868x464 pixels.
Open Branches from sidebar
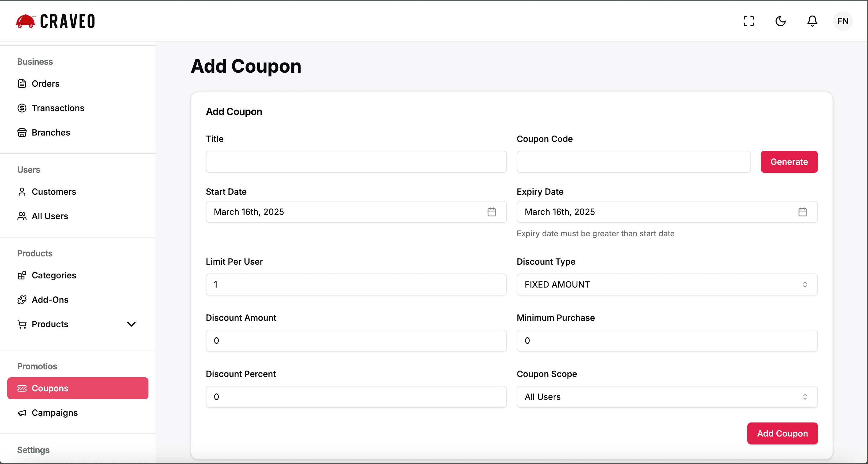tap(51, 132)
